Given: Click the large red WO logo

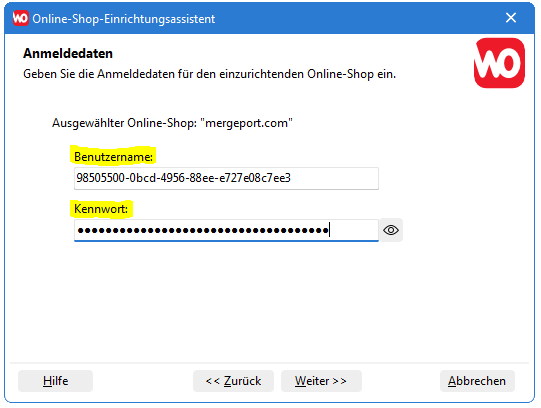Looking at the screenshot, I should 499,63.
